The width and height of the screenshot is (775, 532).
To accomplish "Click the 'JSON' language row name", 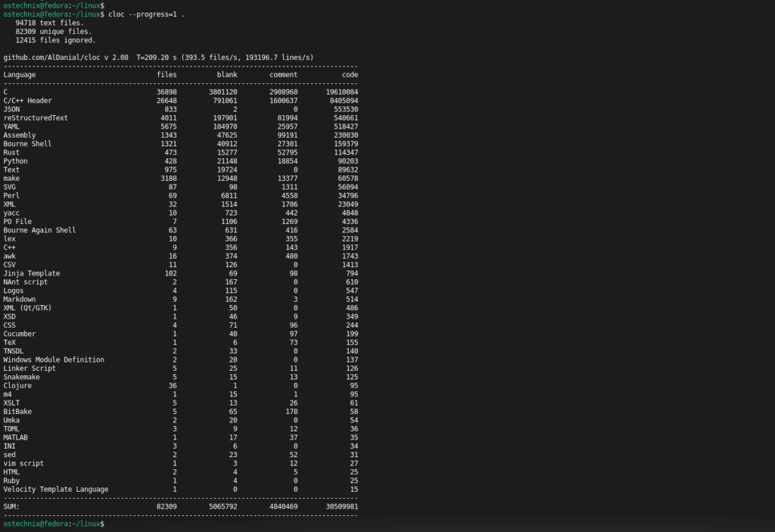I will (x=11, y=109).
